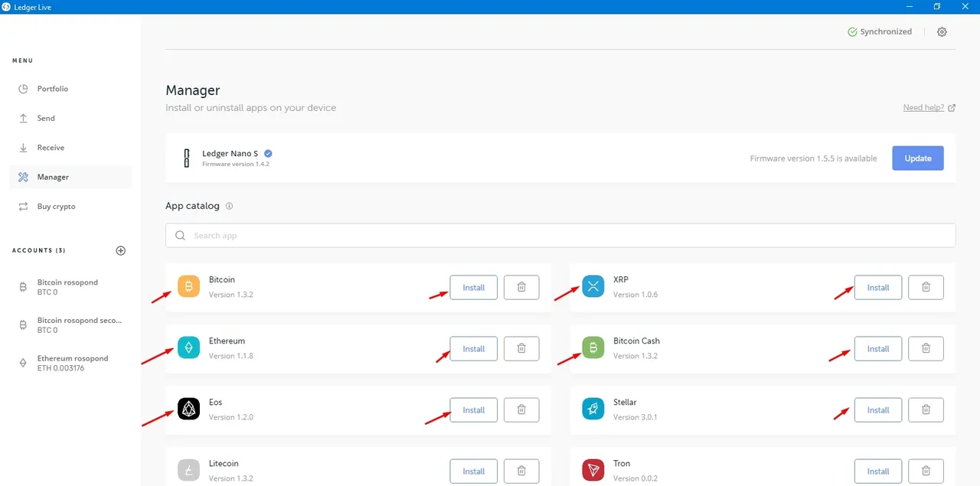Uninstall Bitcoin Cash app with trash icon
This screenshot has width=980, height=486.
(x=926, y=348)
